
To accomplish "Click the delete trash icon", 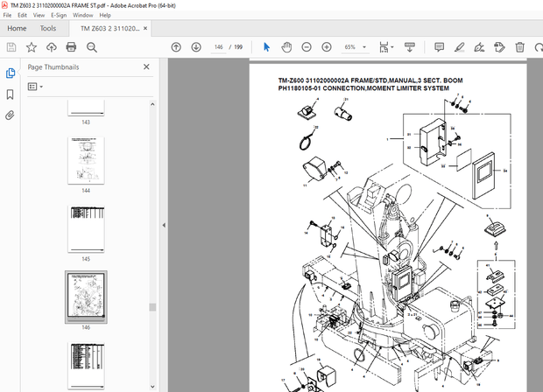I will point(520,47).
